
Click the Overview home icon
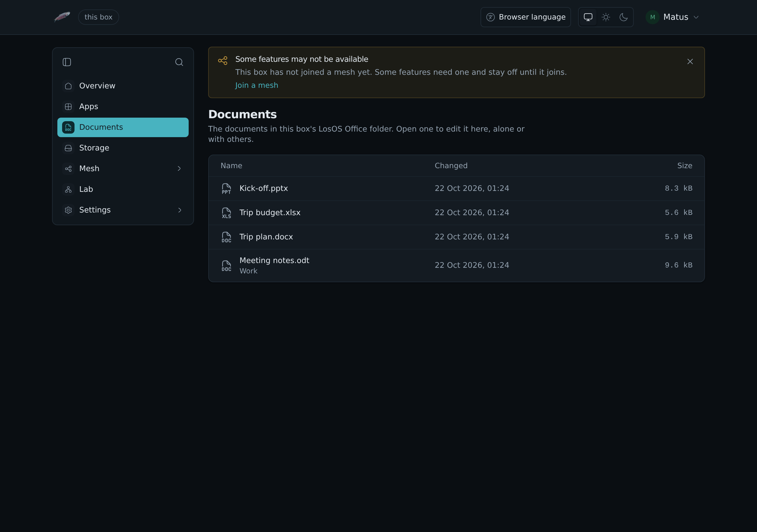pyautogui.click(x=68, y=86)
